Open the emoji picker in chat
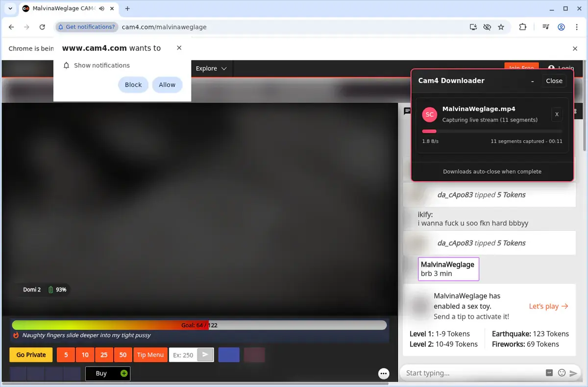This screenshot has height=387, width=588. 562,373
